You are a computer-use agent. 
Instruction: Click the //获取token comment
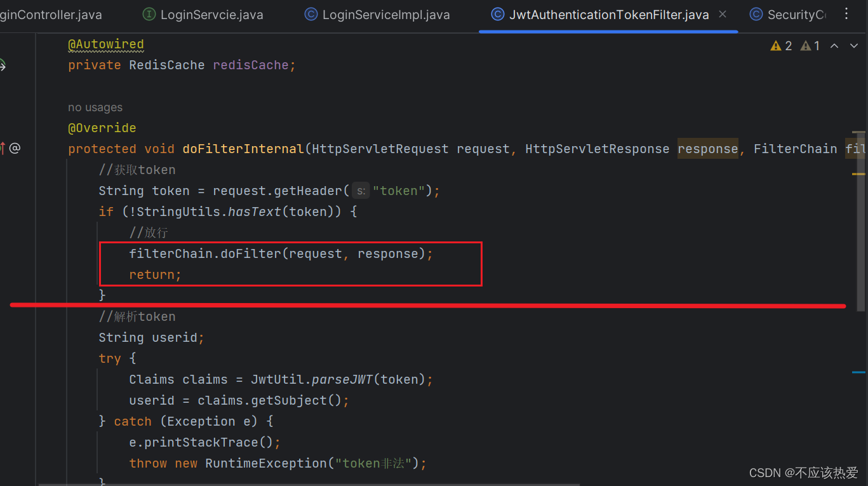[137, 170]
